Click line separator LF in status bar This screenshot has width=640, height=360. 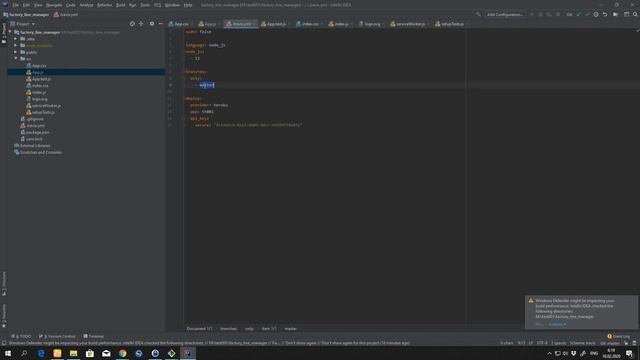(x=531, y=343)
